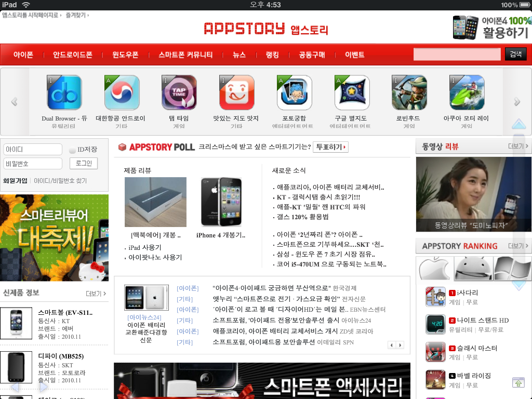Read '삼성 - 윈도우 폰 7 초기 시장 점유..' news
This screenshot has height=399, width=532.
(326, 254)
